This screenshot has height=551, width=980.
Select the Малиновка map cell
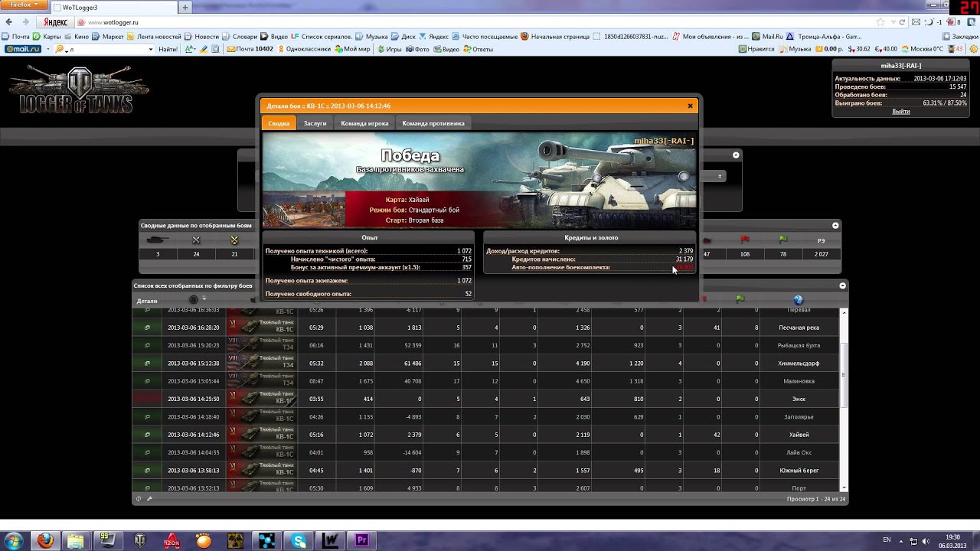(x=799, y=381)
